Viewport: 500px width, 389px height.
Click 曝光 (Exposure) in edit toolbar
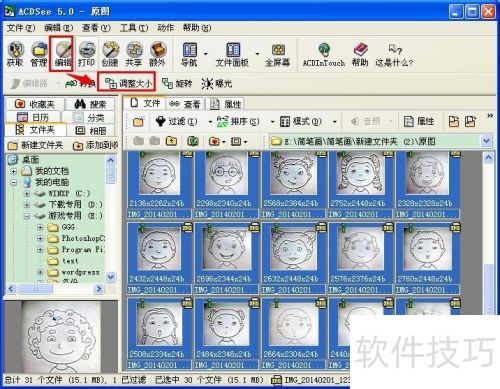pos(217,83)
